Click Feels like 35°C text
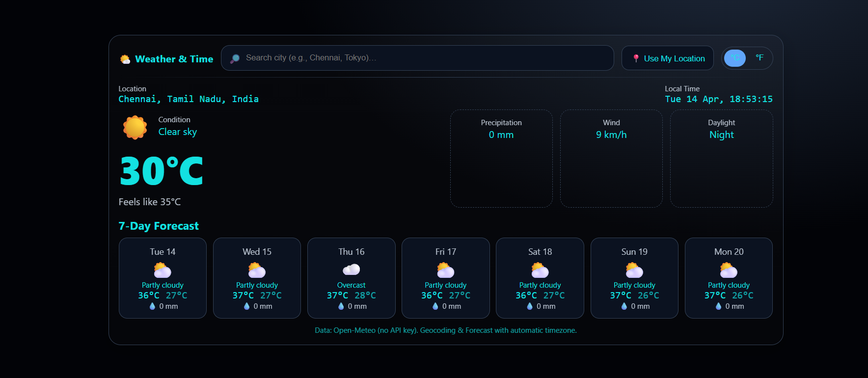Screen dimensions: 868x378 point(150,202)
